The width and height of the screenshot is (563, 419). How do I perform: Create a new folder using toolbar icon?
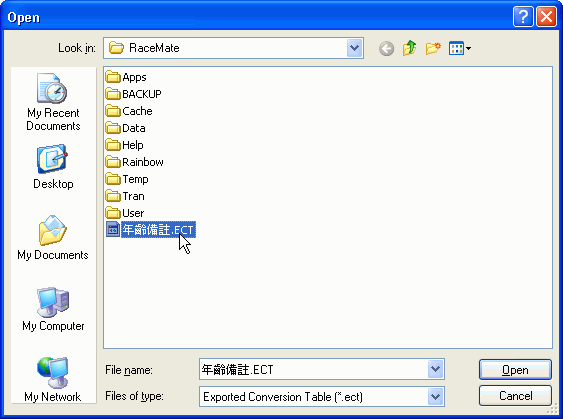click(x=433, y=48)
